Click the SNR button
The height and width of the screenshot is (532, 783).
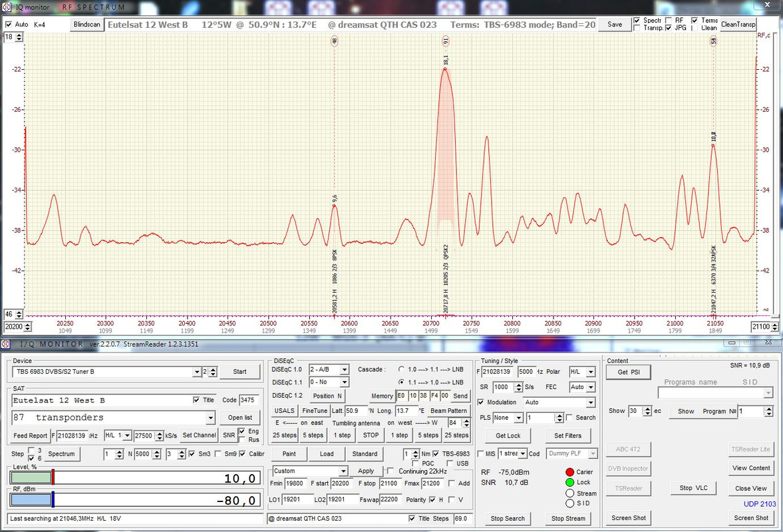(229, 435)
